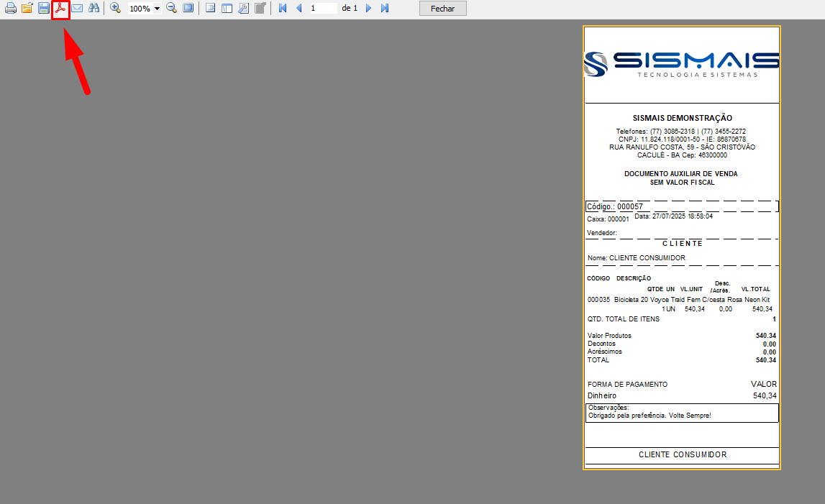
Task: Toggle the report outline panel icon
Action: tap(210, 9)
